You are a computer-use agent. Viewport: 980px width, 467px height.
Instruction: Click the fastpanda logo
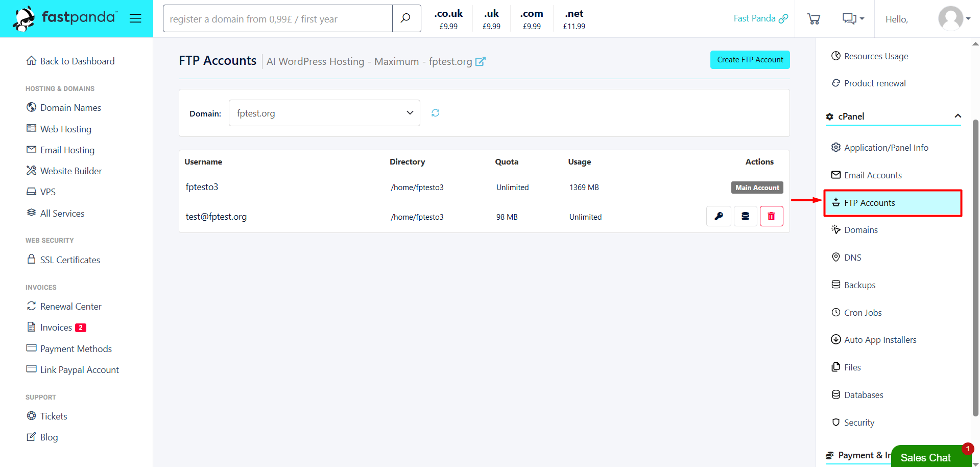point(65,18)
